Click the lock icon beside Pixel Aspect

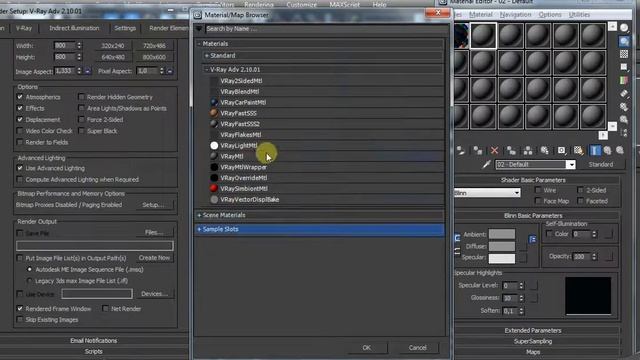coord(170,71)
